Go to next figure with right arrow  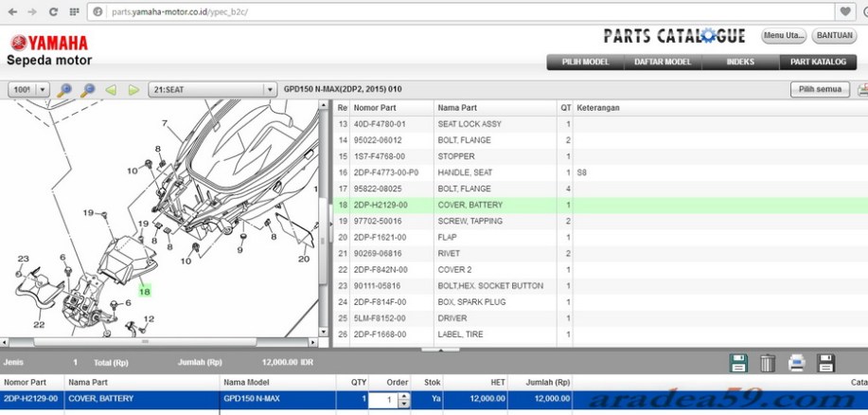pos(133,90)
